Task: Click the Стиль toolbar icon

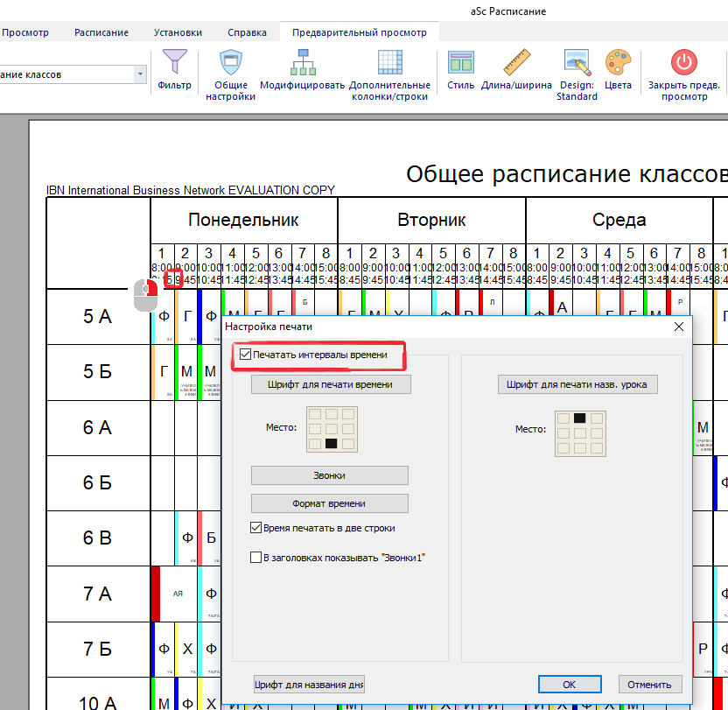Action: point(460,63)
